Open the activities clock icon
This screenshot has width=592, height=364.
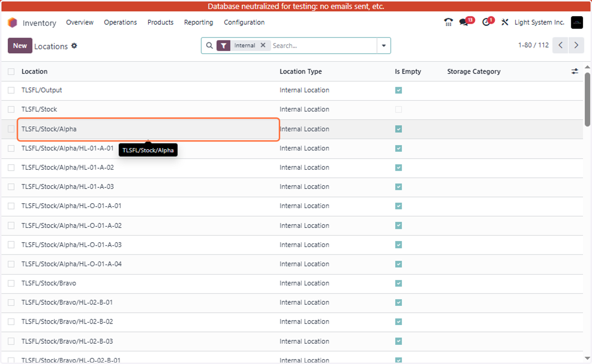486,22
